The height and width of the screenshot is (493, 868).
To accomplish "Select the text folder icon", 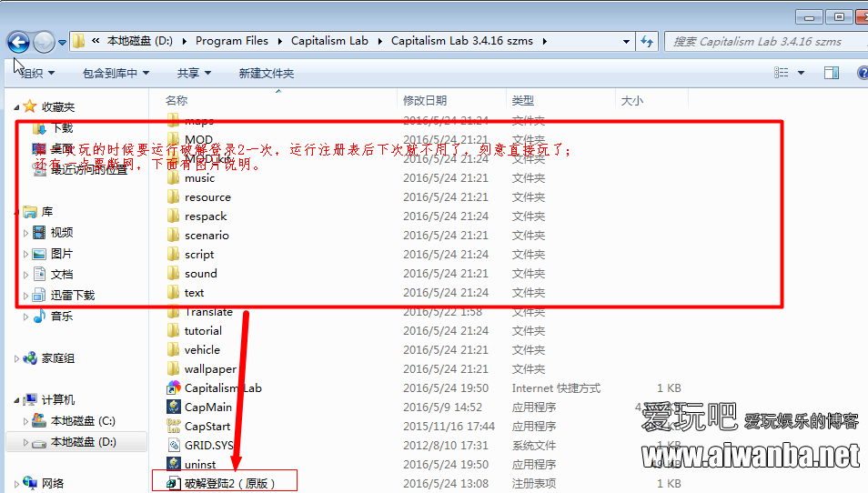I will 173,292.
